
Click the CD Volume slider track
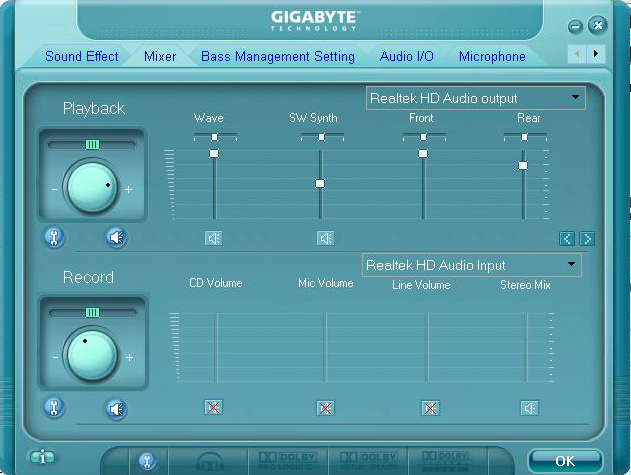click(217, 347)
